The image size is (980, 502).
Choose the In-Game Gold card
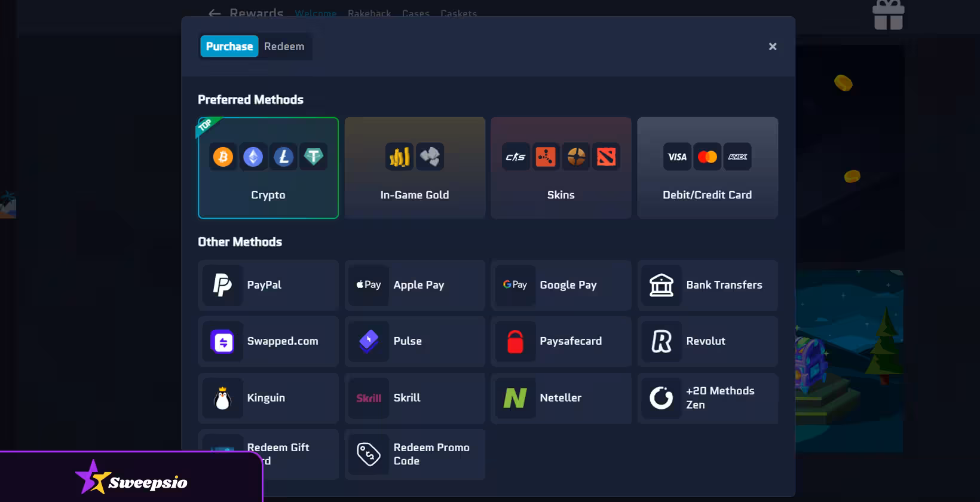pos(415,168)
